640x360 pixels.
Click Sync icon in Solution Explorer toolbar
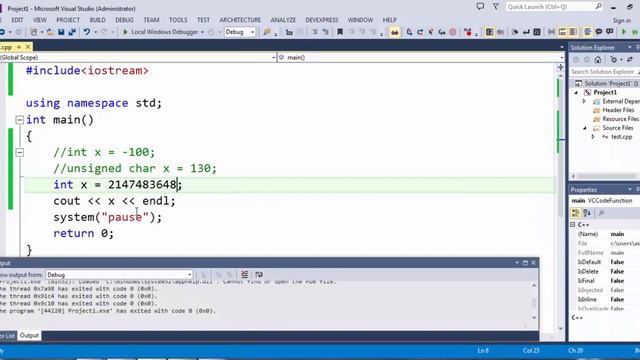[x=630, y=60]
